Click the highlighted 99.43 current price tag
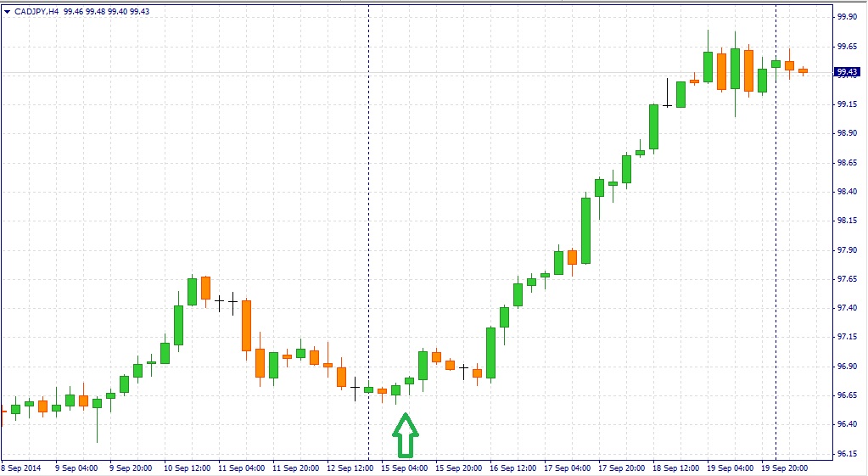 (848, 72)
